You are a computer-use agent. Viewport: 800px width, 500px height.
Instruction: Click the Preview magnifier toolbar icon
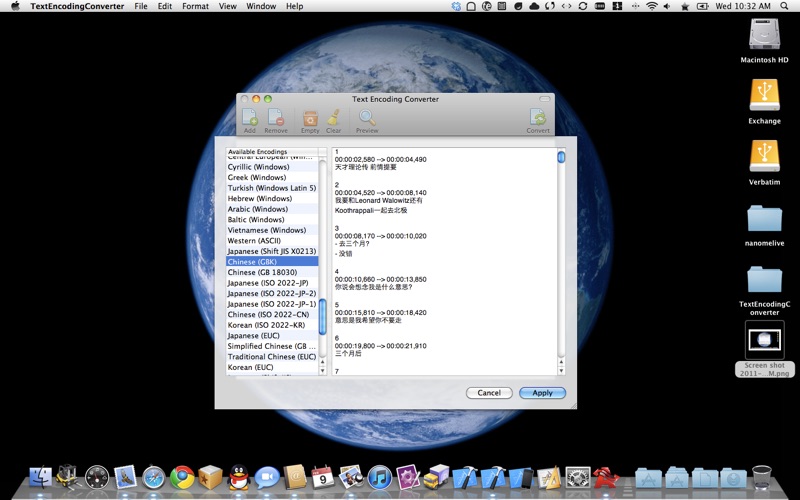point(367,118)
